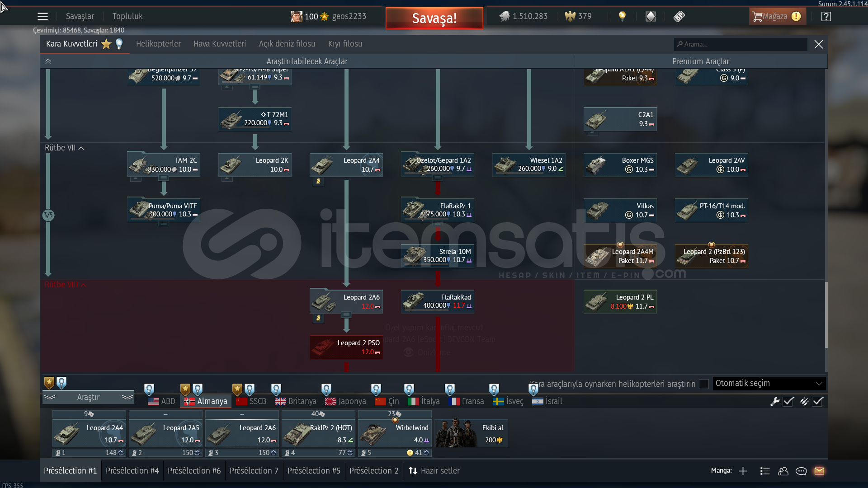This screenshot has width=868, height=488.
Task: Select the FlaRakRad vehicle
Action: [438, 301]
